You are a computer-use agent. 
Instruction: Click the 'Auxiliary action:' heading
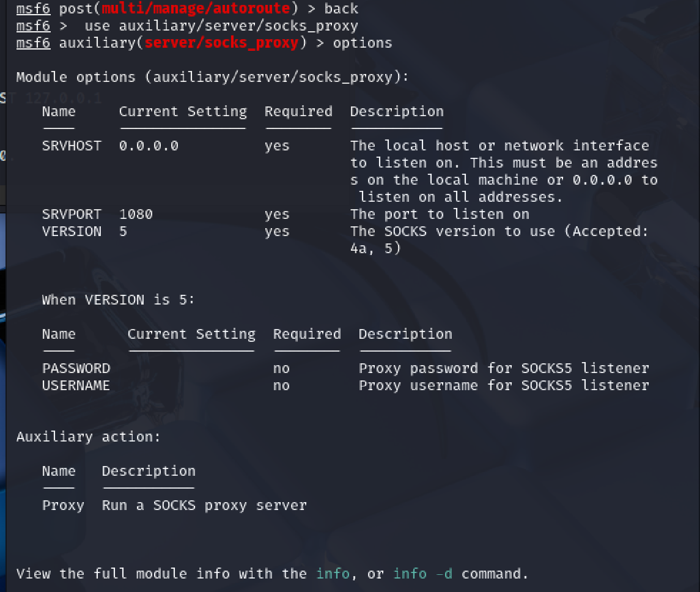point(88,437)
